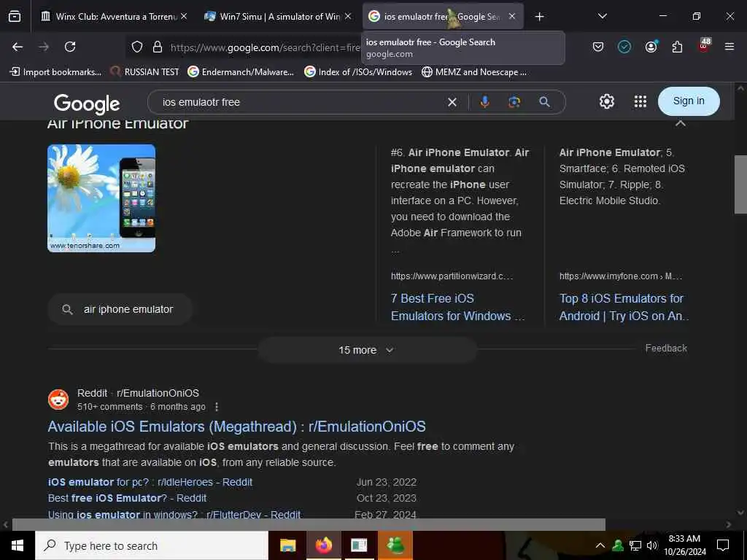Open the Windows Start menu

[18, 545]
